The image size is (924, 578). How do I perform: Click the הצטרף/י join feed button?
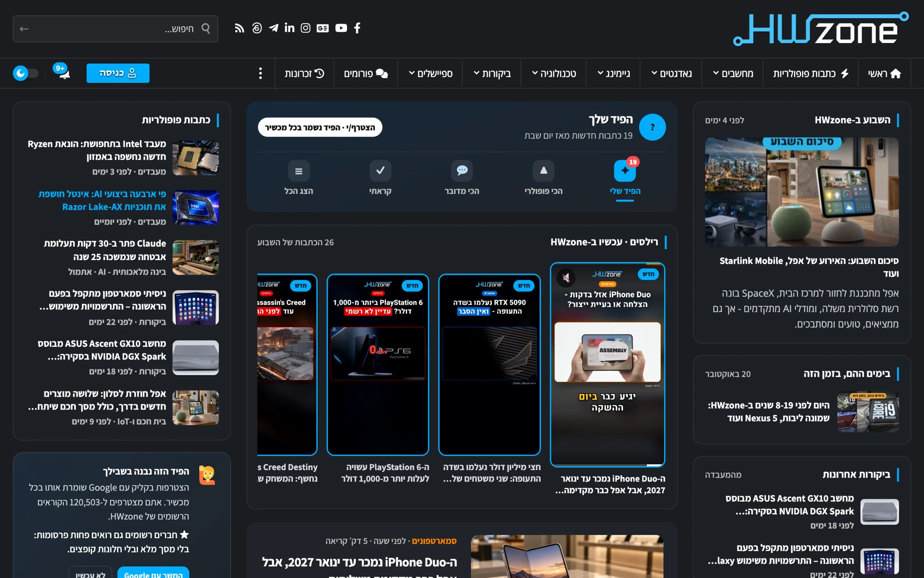point(320,127)
